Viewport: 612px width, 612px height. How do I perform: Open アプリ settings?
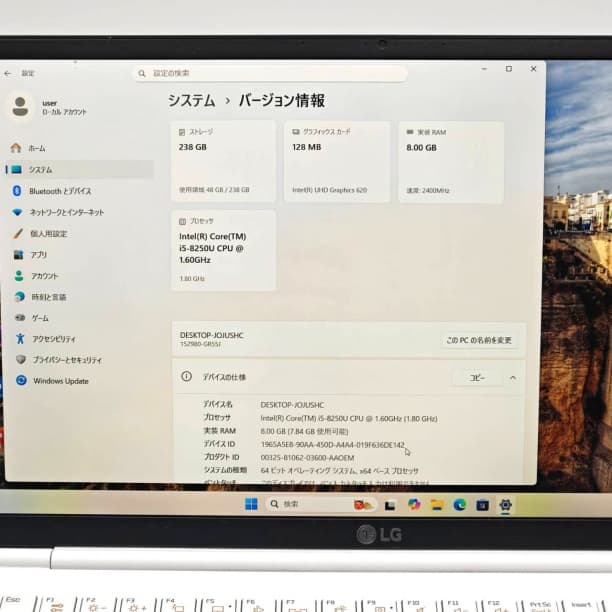pyautogui.click(x=79, y=255)
